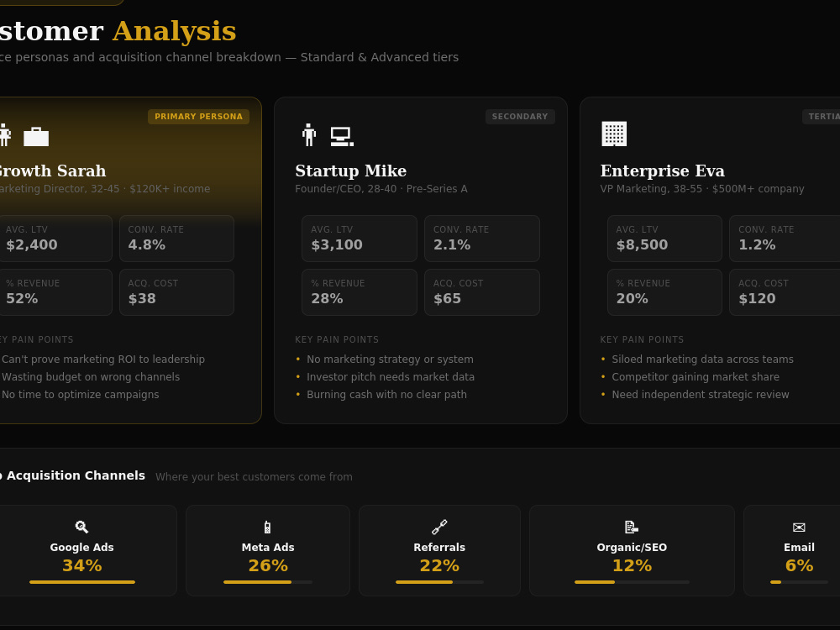Click Enterprise Eva's $120 Acq. Cost tile

(x=785, y=292)
